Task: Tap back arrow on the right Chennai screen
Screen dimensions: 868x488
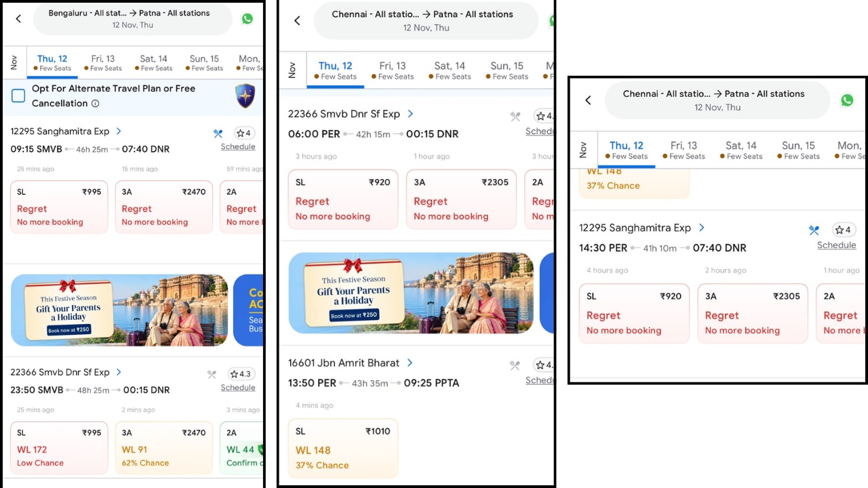Action: (x=588, y=100)
